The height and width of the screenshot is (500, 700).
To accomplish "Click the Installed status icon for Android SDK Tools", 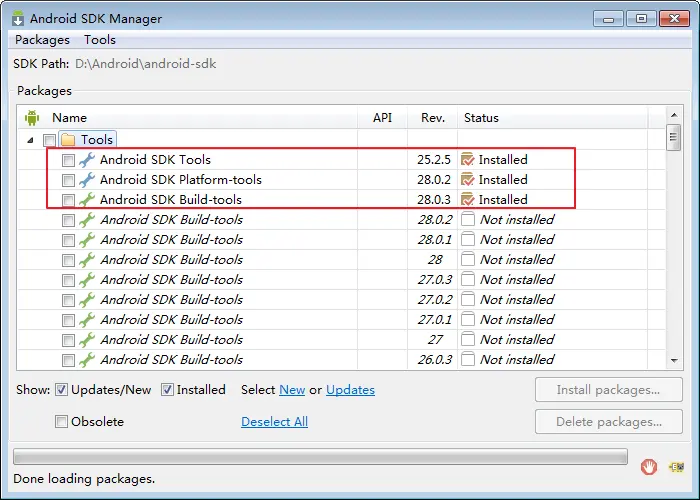I will (467, 159).
